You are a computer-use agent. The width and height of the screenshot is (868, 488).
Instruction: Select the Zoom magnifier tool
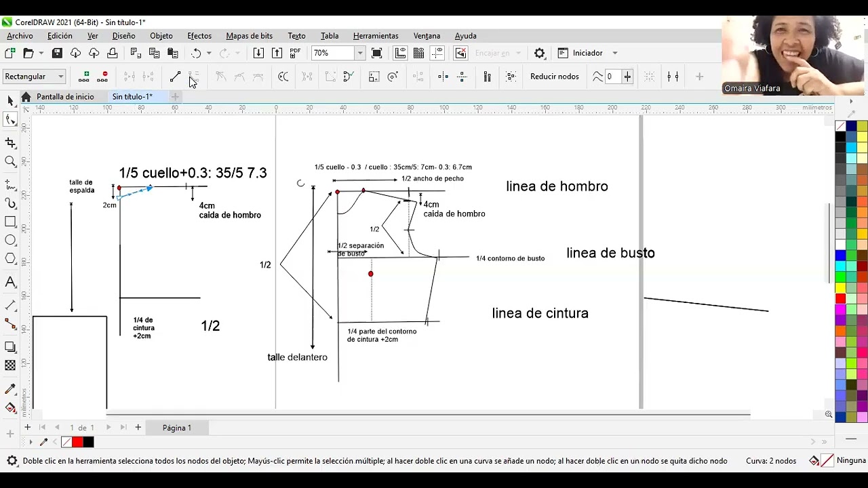pos(10,161)
